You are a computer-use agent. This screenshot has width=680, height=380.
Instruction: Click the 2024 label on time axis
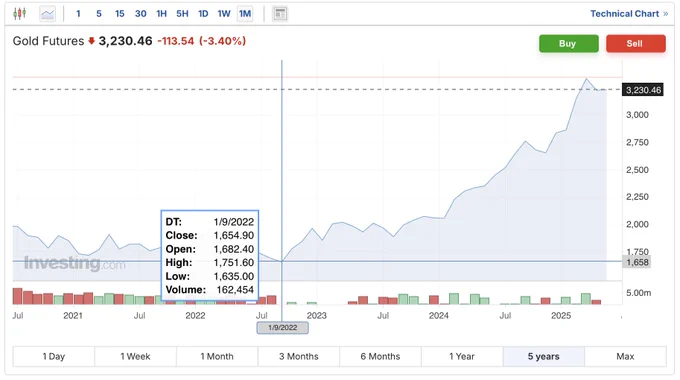(x=438, y=316)
